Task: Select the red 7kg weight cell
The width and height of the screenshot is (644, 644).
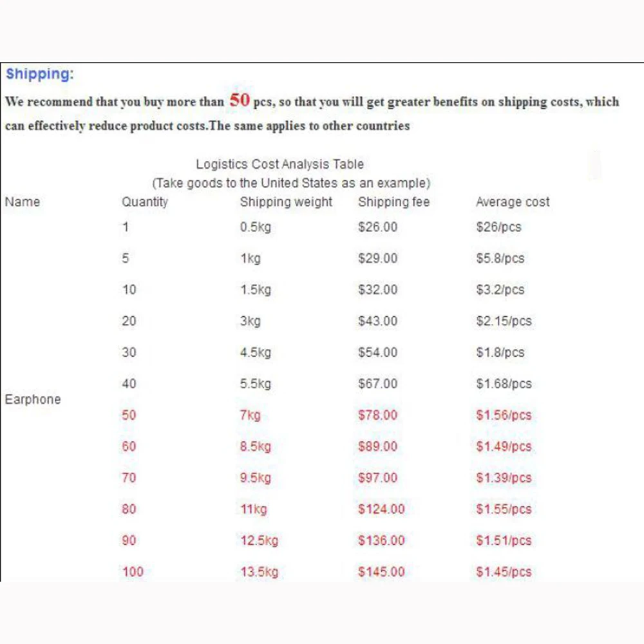Action: click(x=250, y=415)
